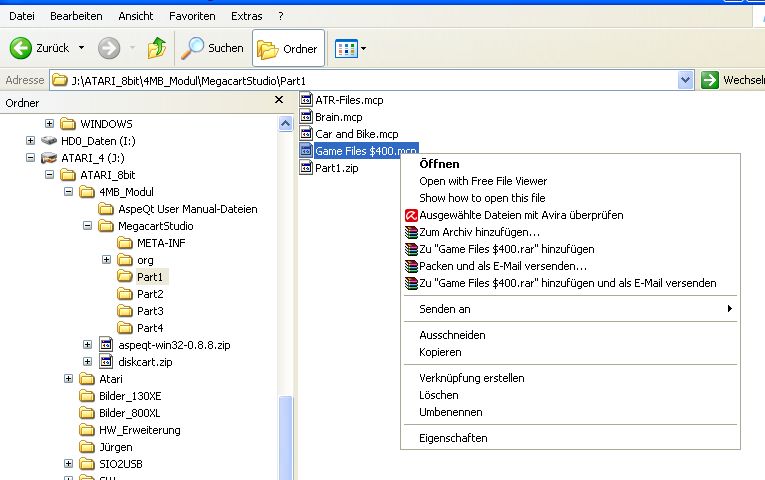Choose Ausschneiden in context menu
Viewport: 765px width, 480px height.
[570, 335]
